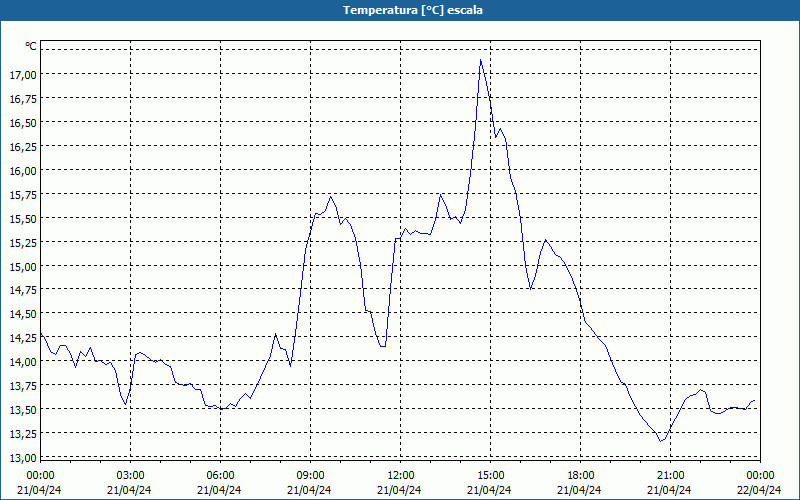Screen dimensions: 800x500
Task: Click the 12:00 time axis label
Action: click(401, 476)
